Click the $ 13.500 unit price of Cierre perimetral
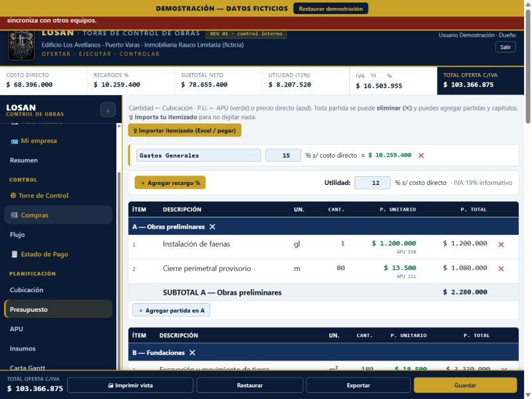This screenshot has width=532, height=399. pyautogui.click(x=400, y=268)
